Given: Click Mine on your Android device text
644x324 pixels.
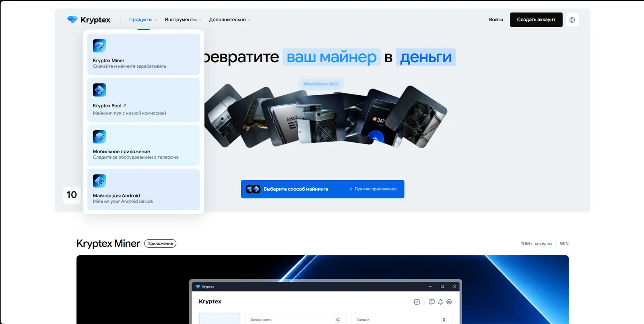Looking at the screenshot, I should [123, 201].
